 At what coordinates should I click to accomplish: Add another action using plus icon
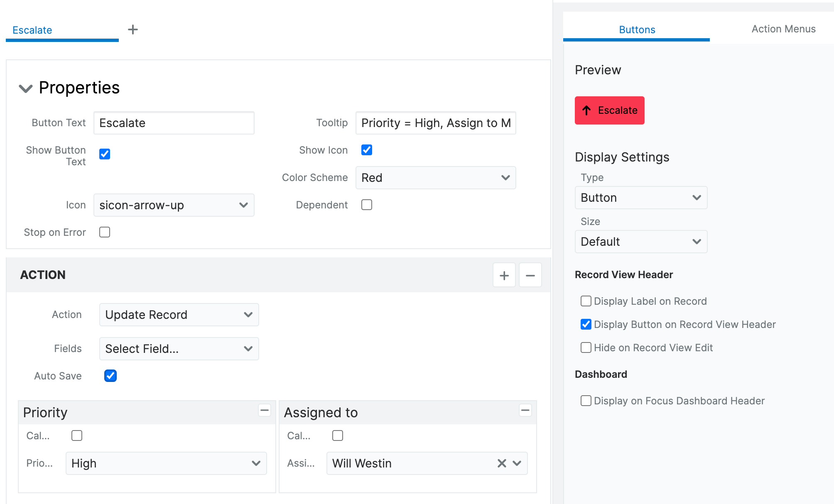[504, 275]
